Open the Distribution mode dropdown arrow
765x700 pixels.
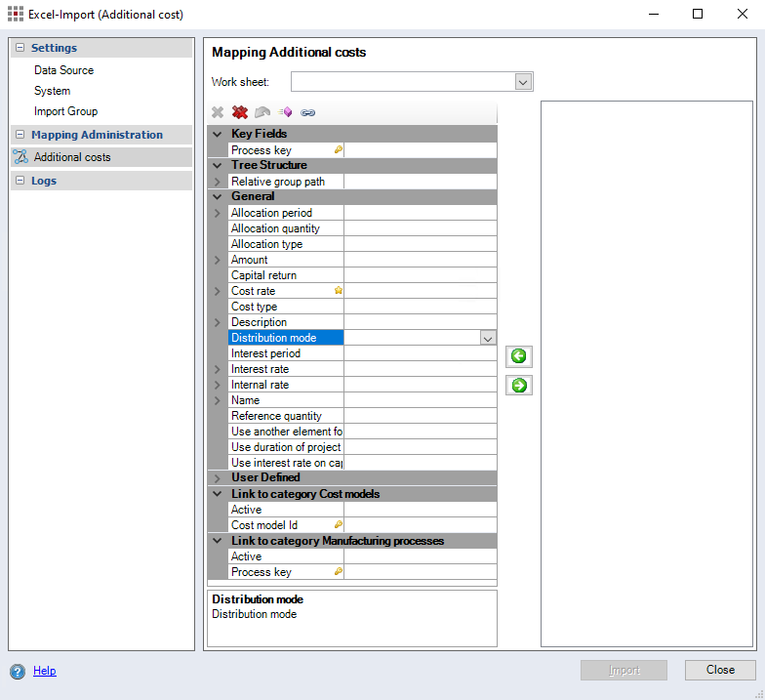coord(488,338)
